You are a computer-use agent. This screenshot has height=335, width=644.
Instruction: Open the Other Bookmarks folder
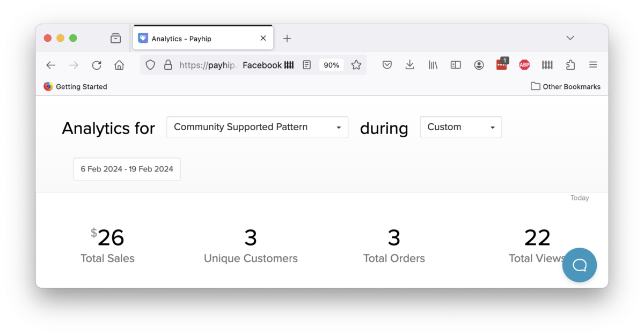pyautogui.click(x=566, y=86)
